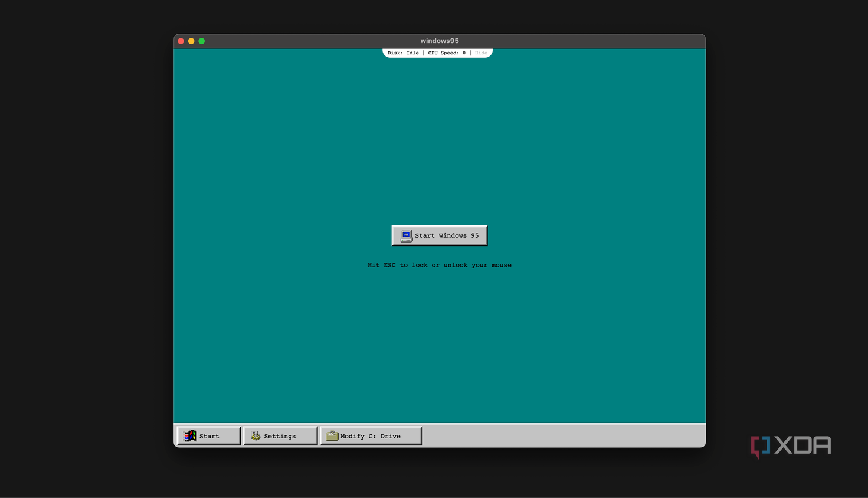Click Hide link in status pill
Screen dimensions: 868x498
[482, 53]
